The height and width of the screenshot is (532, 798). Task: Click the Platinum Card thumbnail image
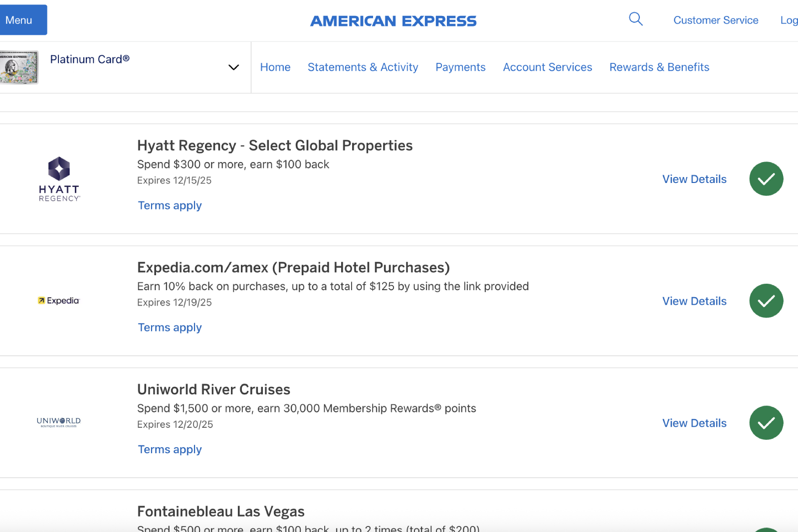point(20,67)
